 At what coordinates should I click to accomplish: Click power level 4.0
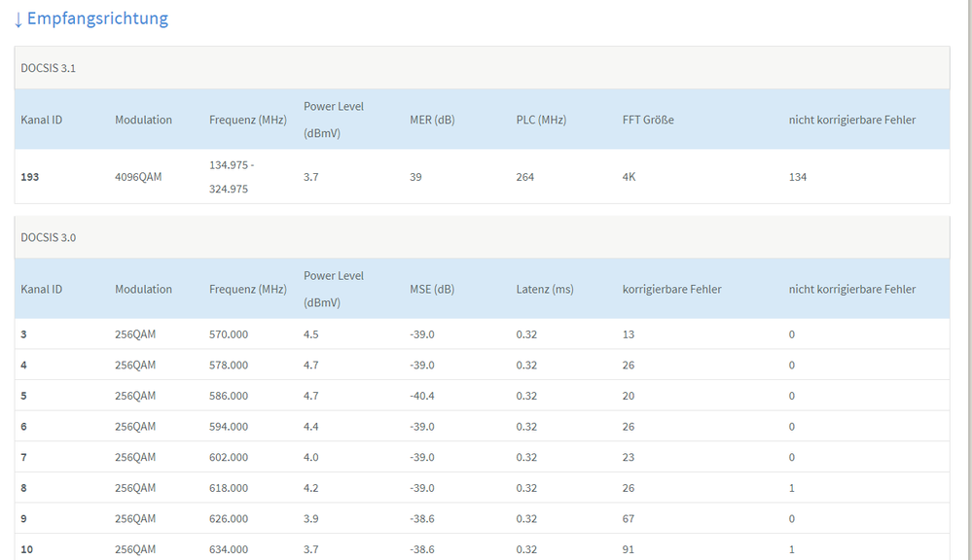311,457
